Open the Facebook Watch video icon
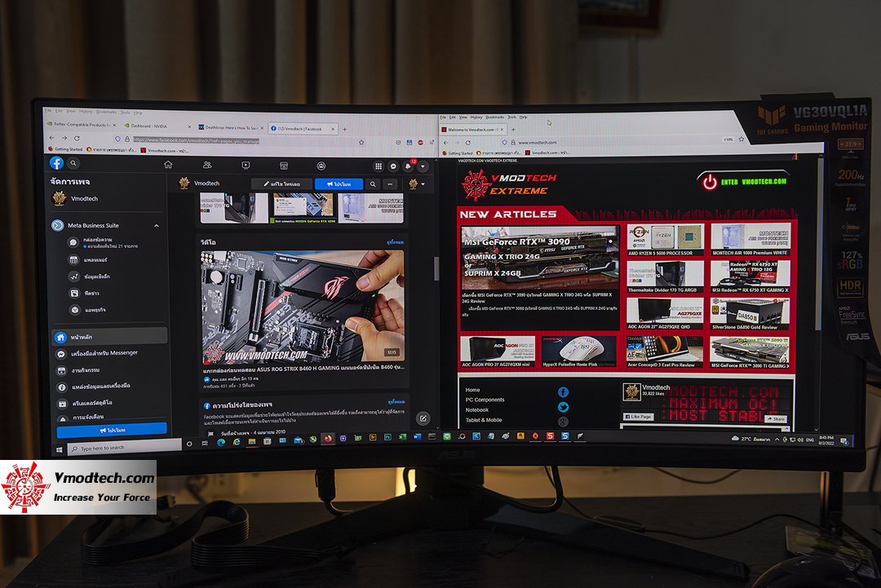 tap(246, 165)
